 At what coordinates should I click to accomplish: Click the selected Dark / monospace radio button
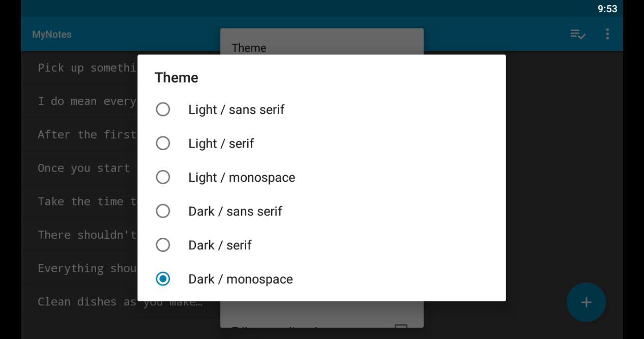[x=163, y=279]
